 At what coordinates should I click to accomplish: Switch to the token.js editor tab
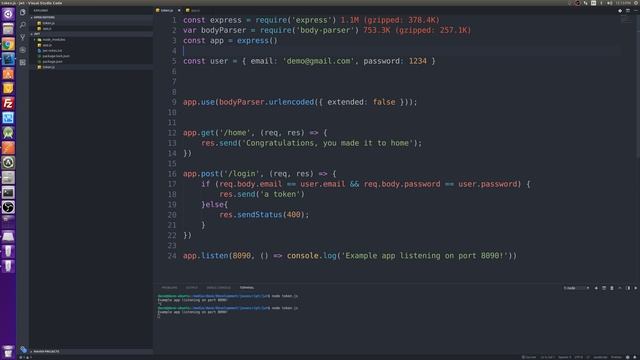pos(166,10)
